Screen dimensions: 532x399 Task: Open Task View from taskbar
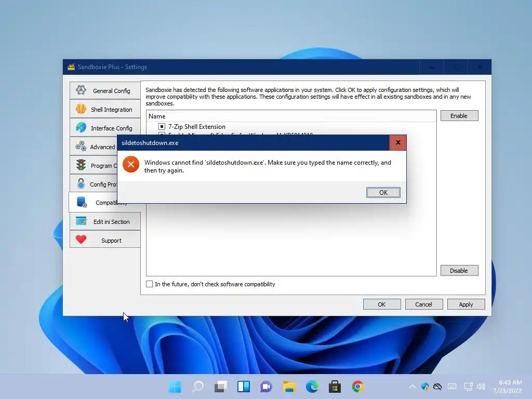tap(220, 387)
